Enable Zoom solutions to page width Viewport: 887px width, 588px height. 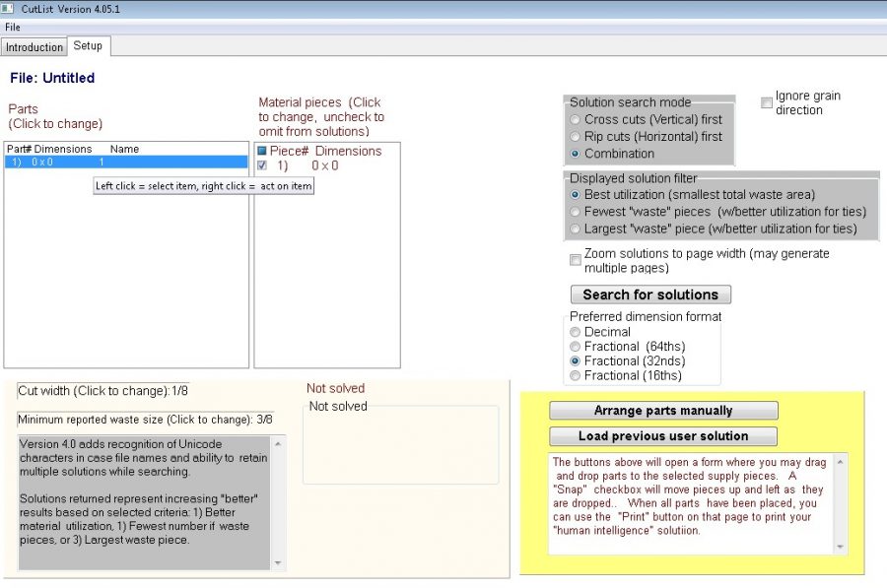tap(576, 260)
